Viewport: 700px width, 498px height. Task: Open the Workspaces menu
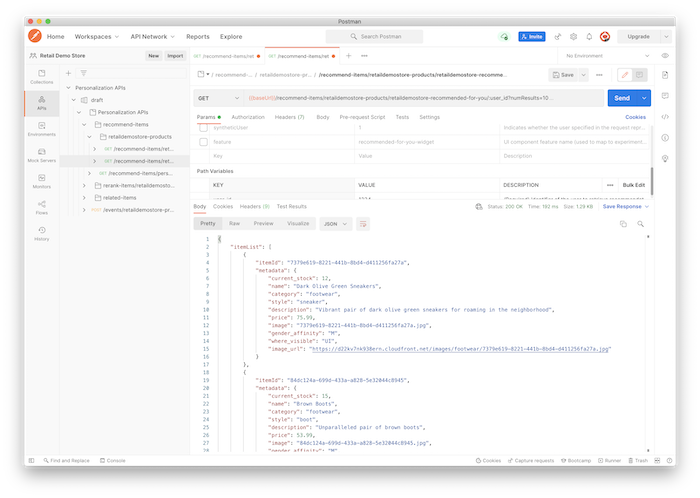[96, 37]
